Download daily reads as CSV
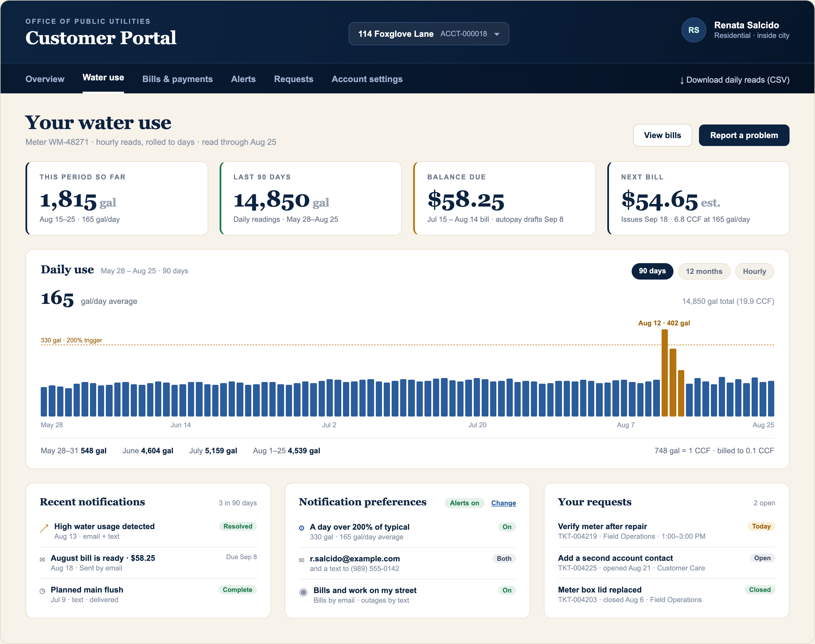 734,80
